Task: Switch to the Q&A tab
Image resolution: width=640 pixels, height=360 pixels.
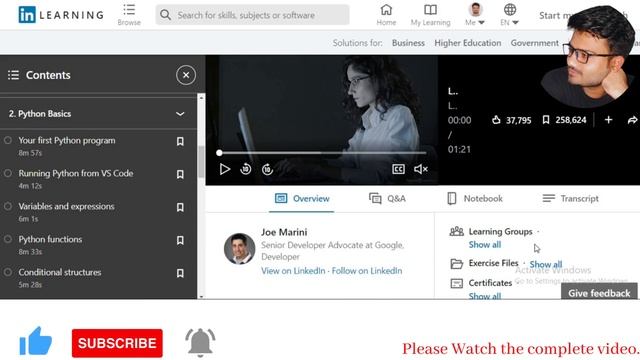Action: pos(387,199)
